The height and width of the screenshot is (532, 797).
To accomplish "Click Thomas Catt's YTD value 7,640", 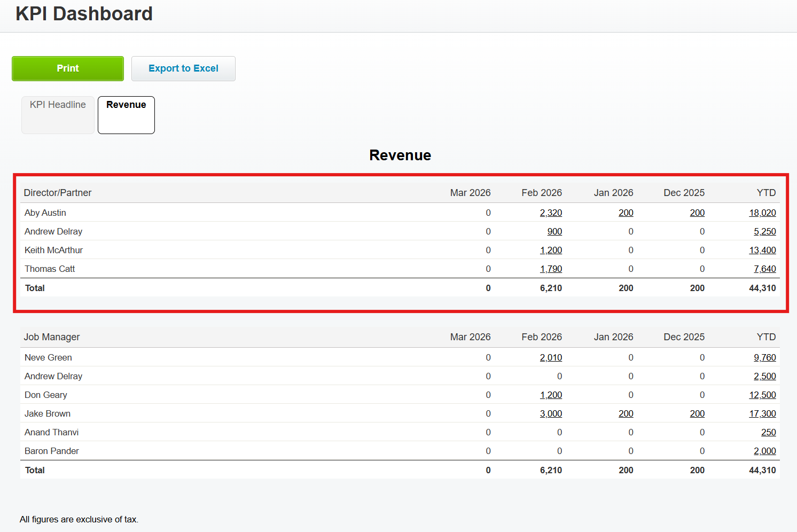I will coord(765,269).
